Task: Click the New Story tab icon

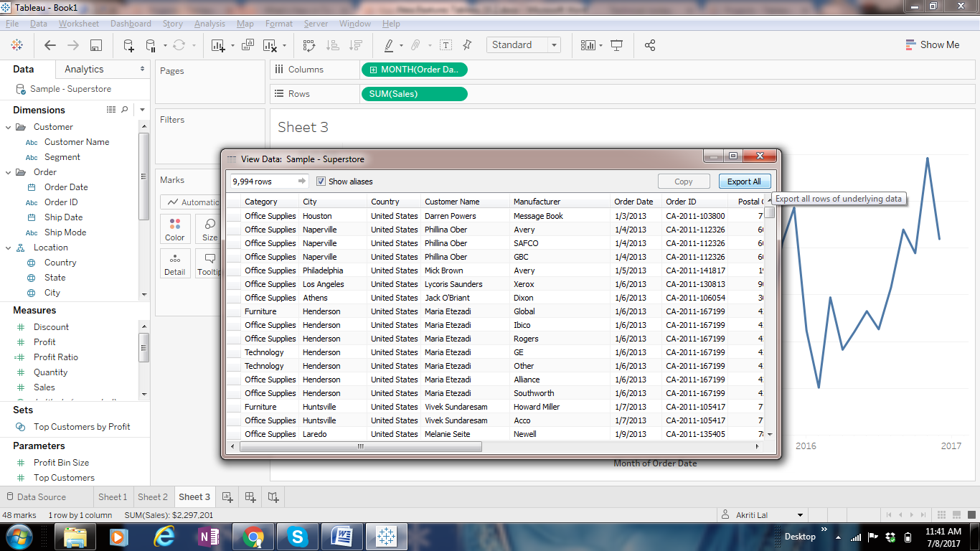Action: point(273,496)
